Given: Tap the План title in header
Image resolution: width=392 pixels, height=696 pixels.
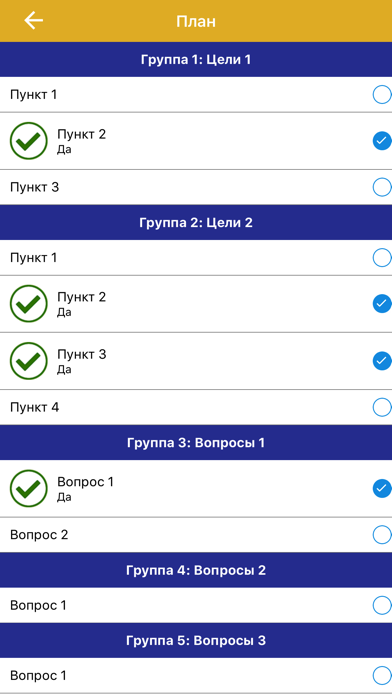Looking at the screenshot, I should (x=196, y=21).
